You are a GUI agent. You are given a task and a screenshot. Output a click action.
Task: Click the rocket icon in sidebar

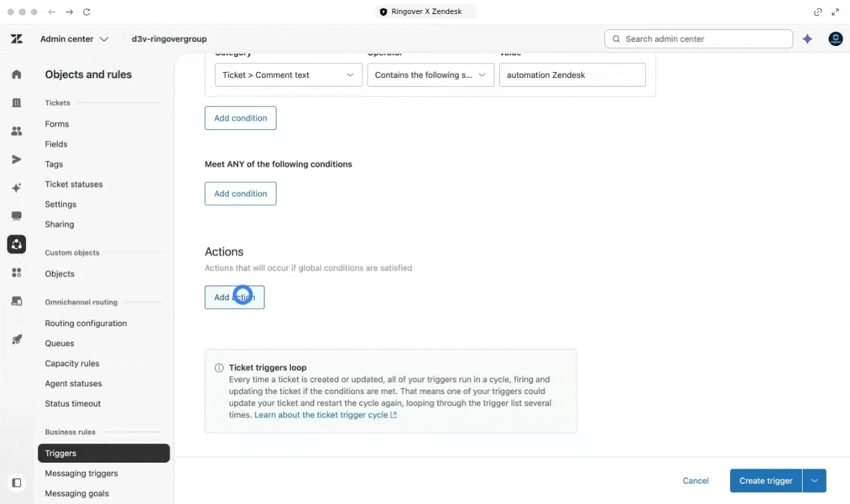click(x=17, y=339)
